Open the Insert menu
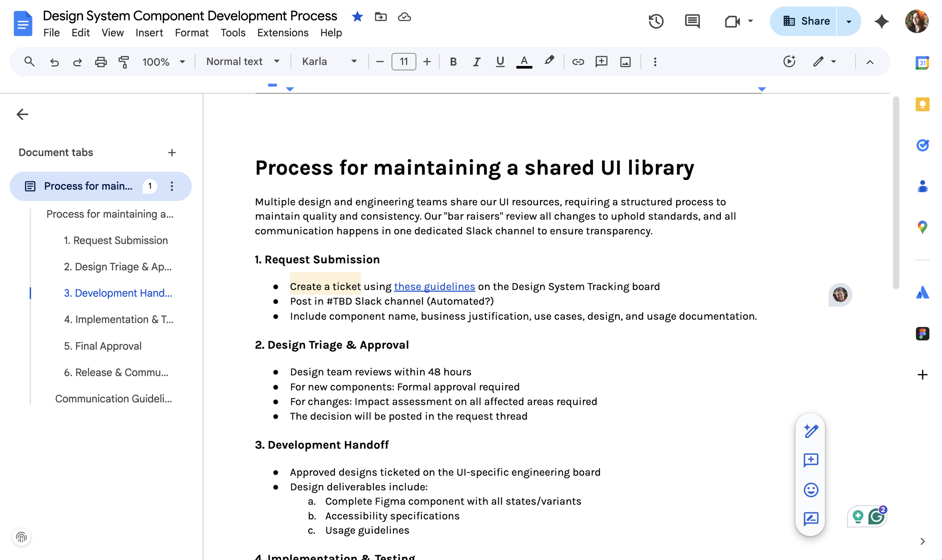This screenshot has width=942, height=560. [149, 33]
